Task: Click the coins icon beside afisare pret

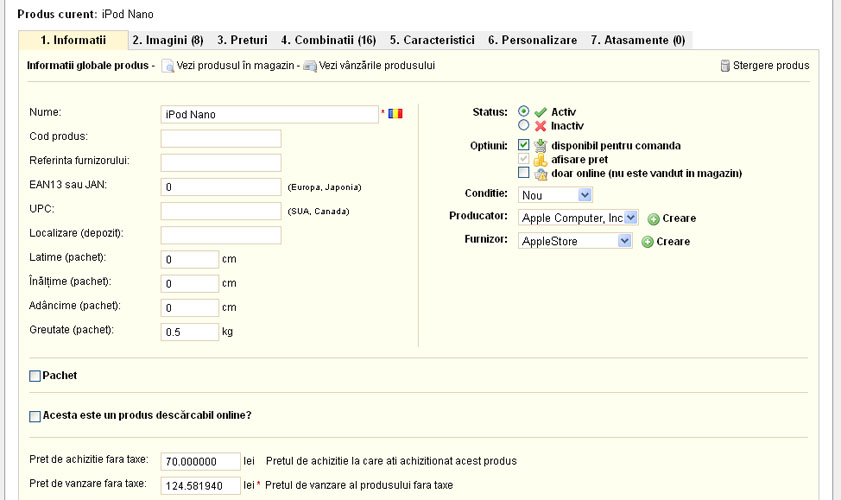Action: point(541,159)
